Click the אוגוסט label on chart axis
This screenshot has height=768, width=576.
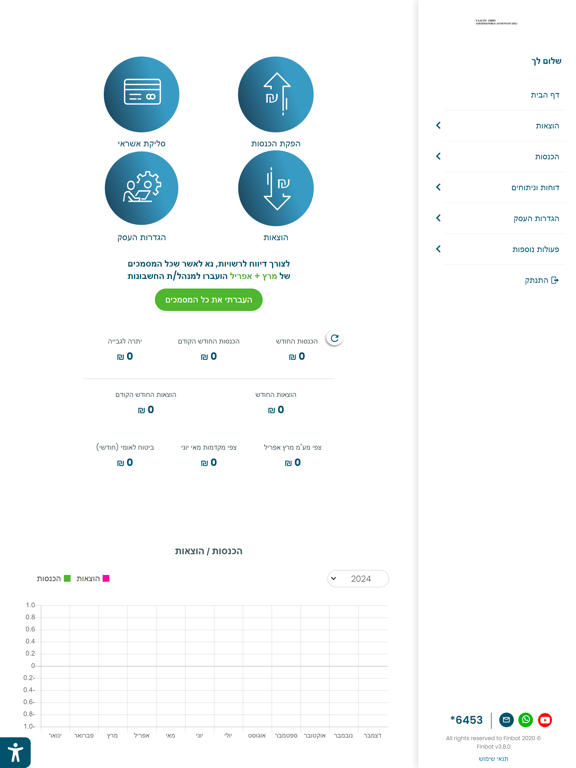point(257,736)
